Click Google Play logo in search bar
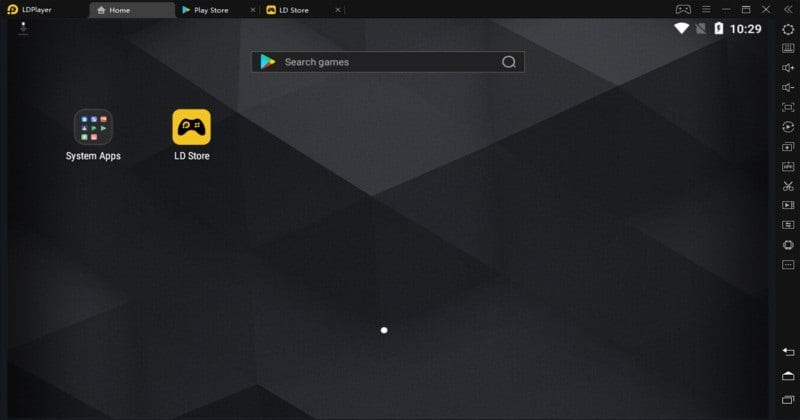The image size is (800, 420). tap(267, 62)
